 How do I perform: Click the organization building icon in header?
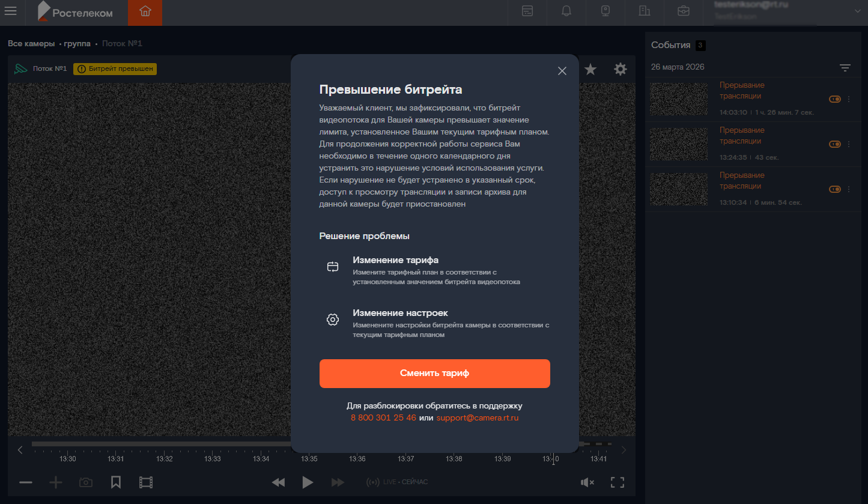coord(645,11)
